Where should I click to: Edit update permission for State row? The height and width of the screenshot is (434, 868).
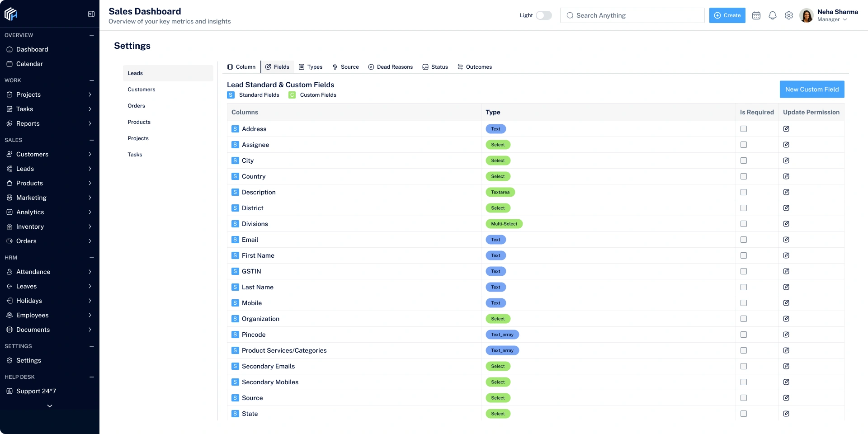(786, 414)
